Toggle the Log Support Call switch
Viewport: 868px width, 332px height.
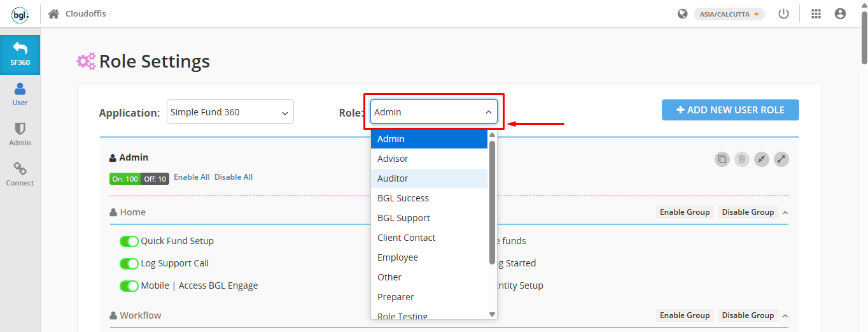(129, 264)
